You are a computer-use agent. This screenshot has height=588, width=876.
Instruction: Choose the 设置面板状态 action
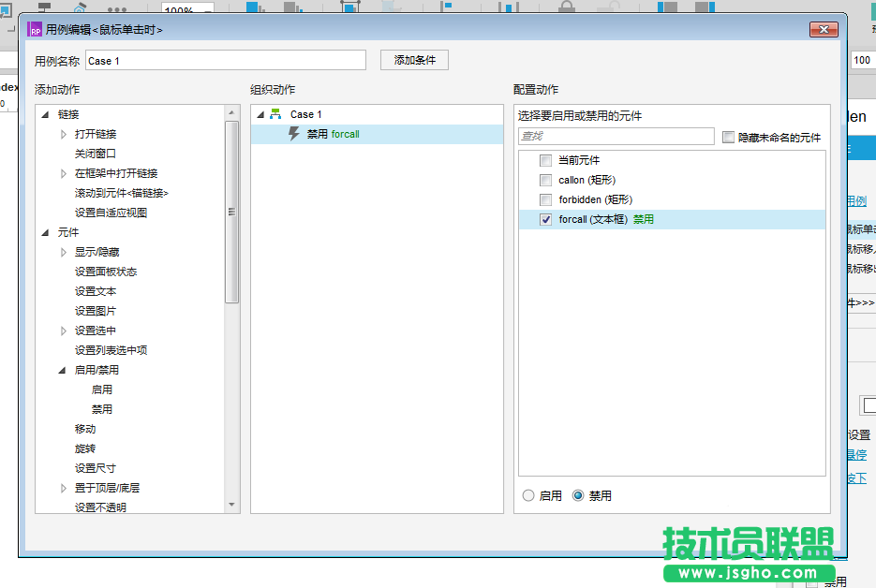(106, 272)
